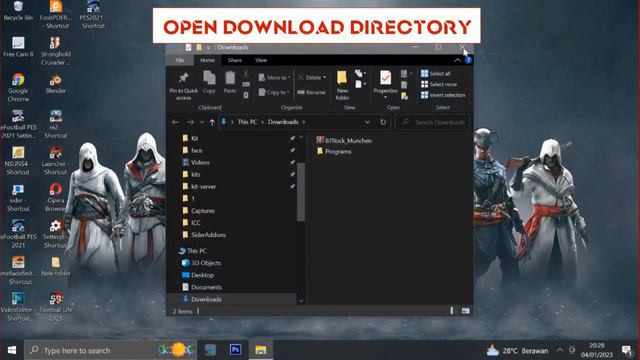This screenshot has width=640, height=360.
Task: Open the Help question mark icon
Action: click(x=468, y=60)
